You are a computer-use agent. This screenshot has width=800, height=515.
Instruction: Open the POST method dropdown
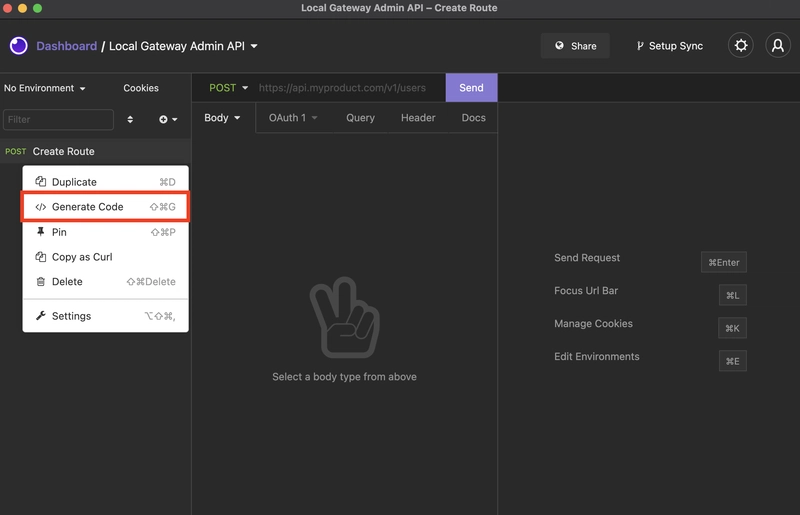[x=228, y=88]
